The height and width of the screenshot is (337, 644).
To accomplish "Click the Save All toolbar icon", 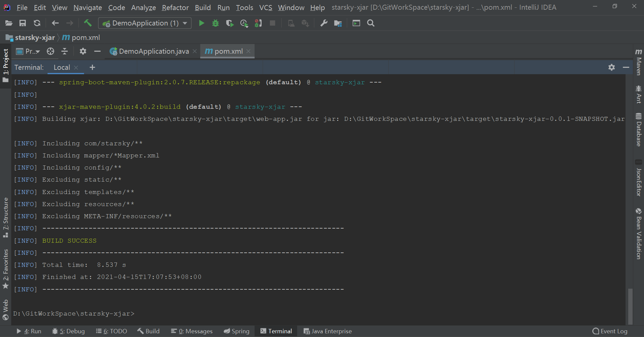I will click(x=23, y=23).
